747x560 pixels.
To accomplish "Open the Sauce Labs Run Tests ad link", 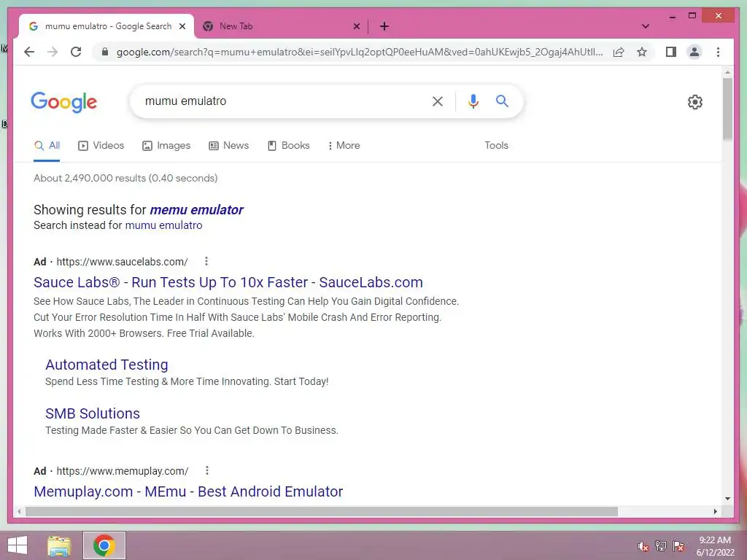I will [x=228, y=282].
